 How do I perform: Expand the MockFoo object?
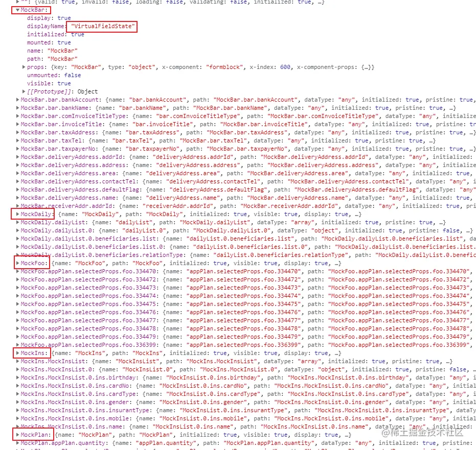17,263
